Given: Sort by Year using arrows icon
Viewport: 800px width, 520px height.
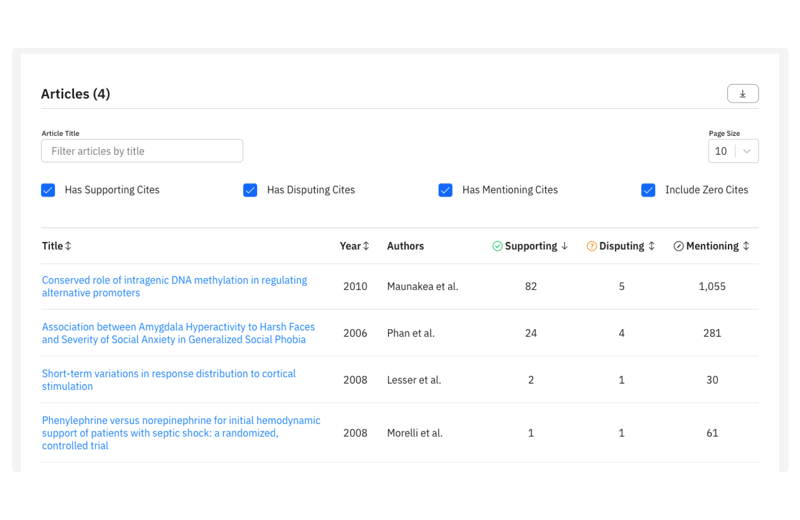Looking at the screenshot, I should (366, 246).
